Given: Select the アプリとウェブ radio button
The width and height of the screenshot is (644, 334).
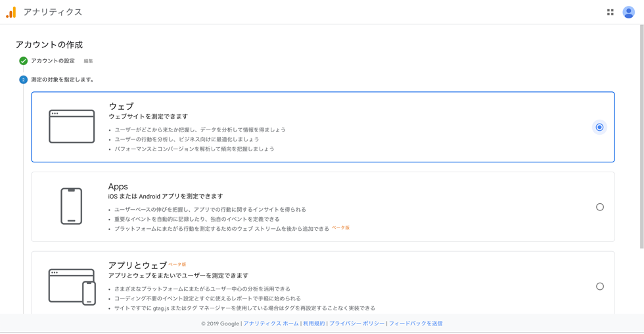Looking at the screenshot, I should tap(600, 287).
